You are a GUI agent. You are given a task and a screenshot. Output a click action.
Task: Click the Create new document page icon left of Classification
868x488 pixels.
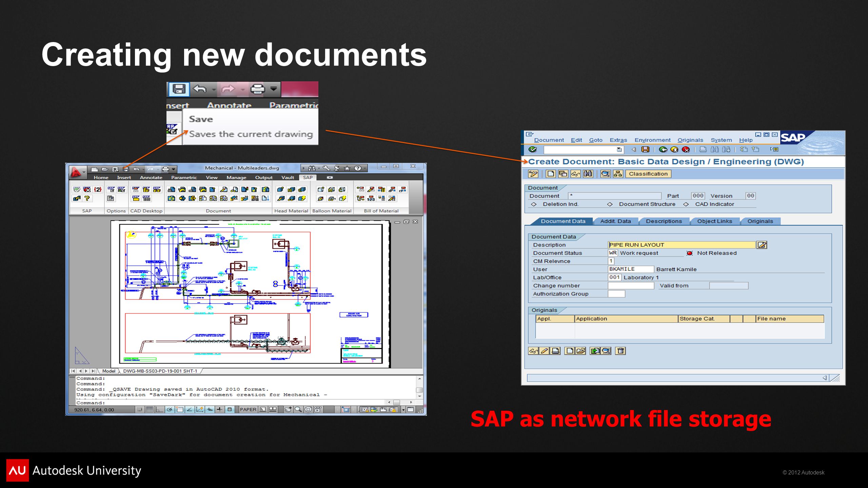coord(551,174)
